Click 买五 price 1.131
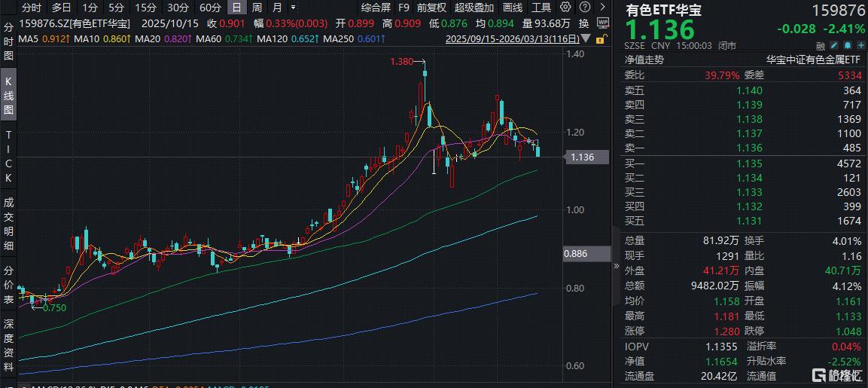868x388 pixels. [750, 221]
